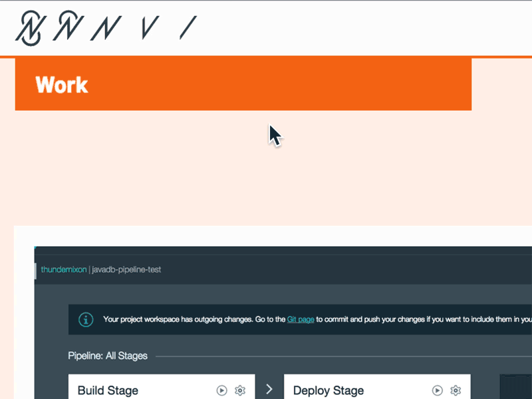Select the javadb-pipeline-test breadcrumb
This screenshot has height=399, width=532.
click(125, 270)
